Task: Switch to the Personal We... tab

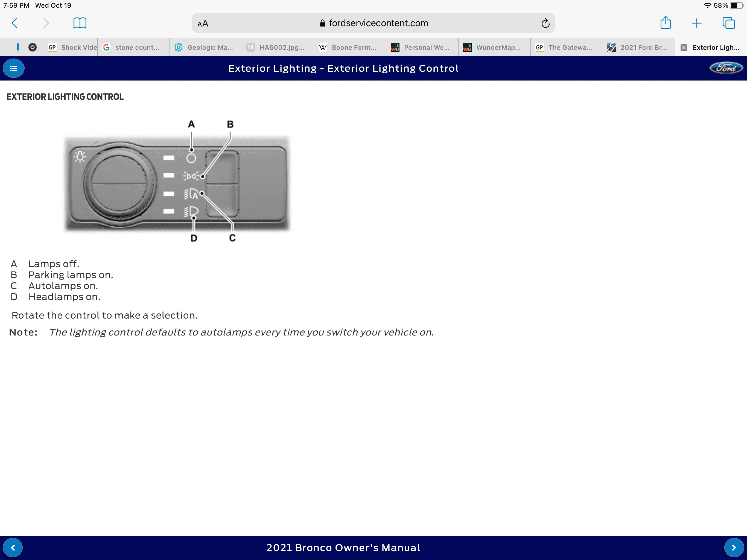Action: click(x=422, y=47)
